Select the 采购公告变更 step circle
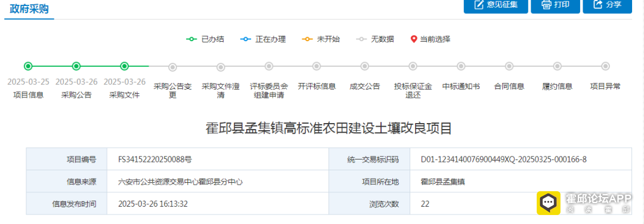 tap(172, 67)
